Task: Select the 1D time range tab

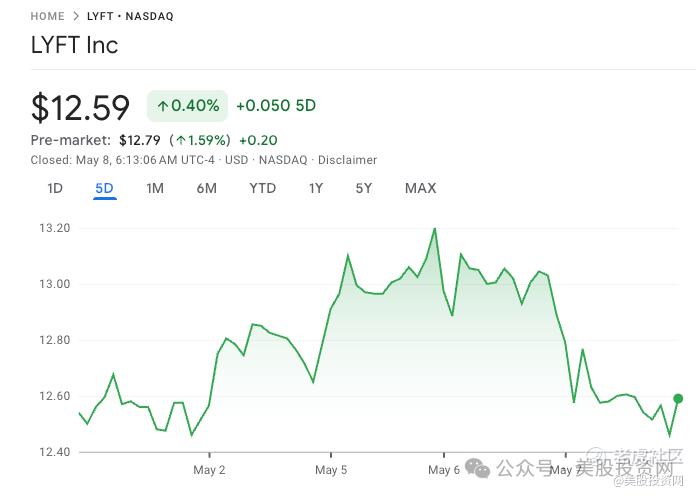Action: (55, 188)
